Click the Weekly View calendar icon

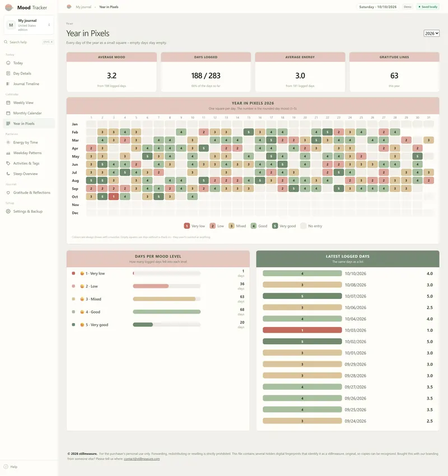8,102
